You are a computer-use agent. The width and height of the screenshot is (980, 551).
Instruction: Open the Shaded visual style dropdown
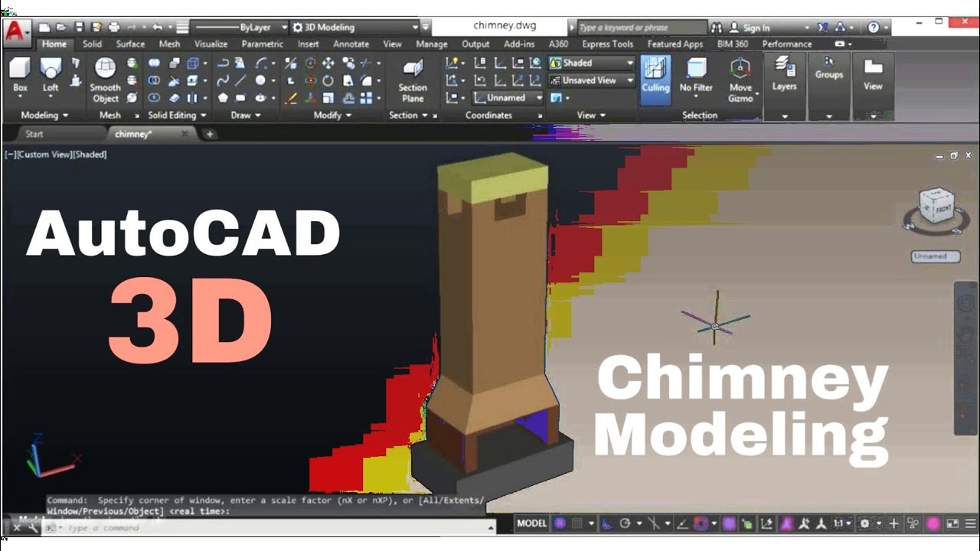pos(592,63)
